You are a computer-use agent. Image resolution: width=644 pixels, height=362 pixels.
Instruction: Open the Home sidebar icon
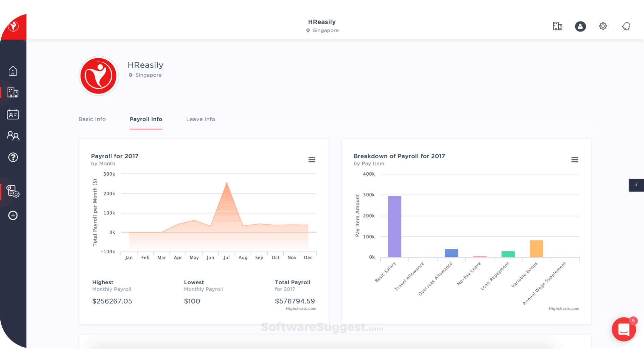pos(13,71)
